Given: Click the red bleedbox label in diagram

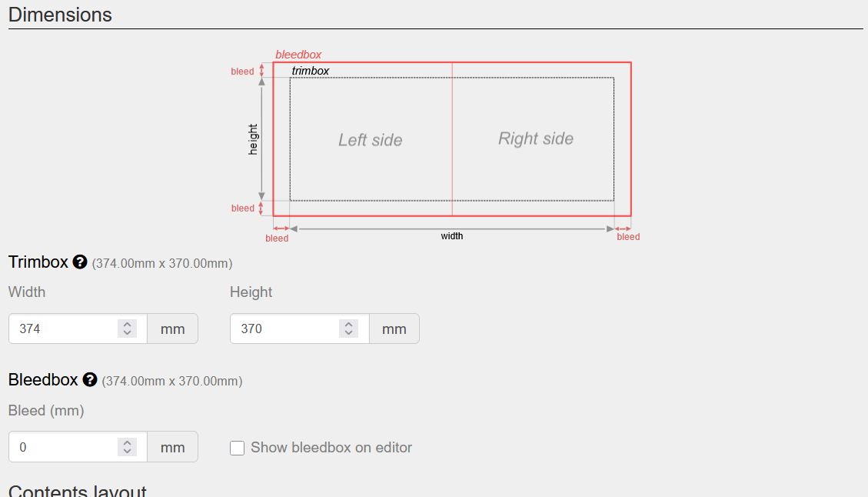Looking at the screenshot, I should pos(298,55).
